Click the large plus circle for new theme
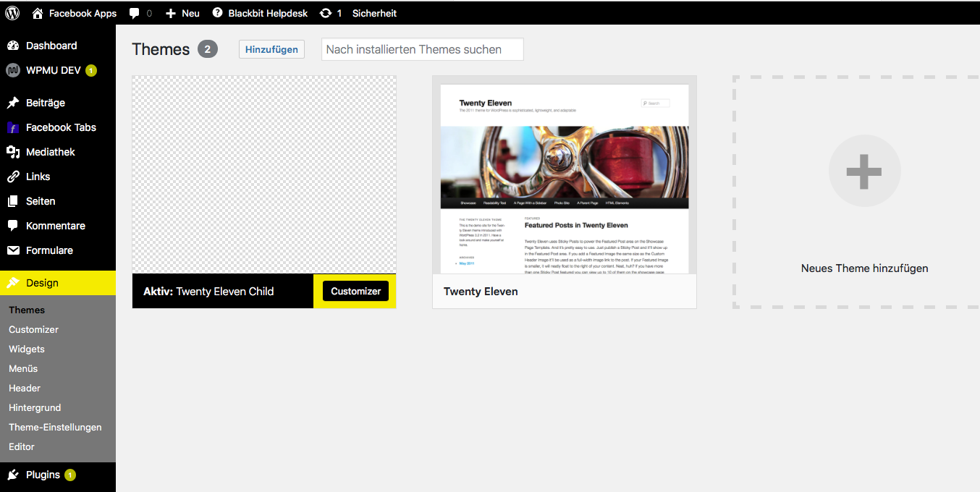This screenshot has width=980, height=492. click(x=864, y=171)
